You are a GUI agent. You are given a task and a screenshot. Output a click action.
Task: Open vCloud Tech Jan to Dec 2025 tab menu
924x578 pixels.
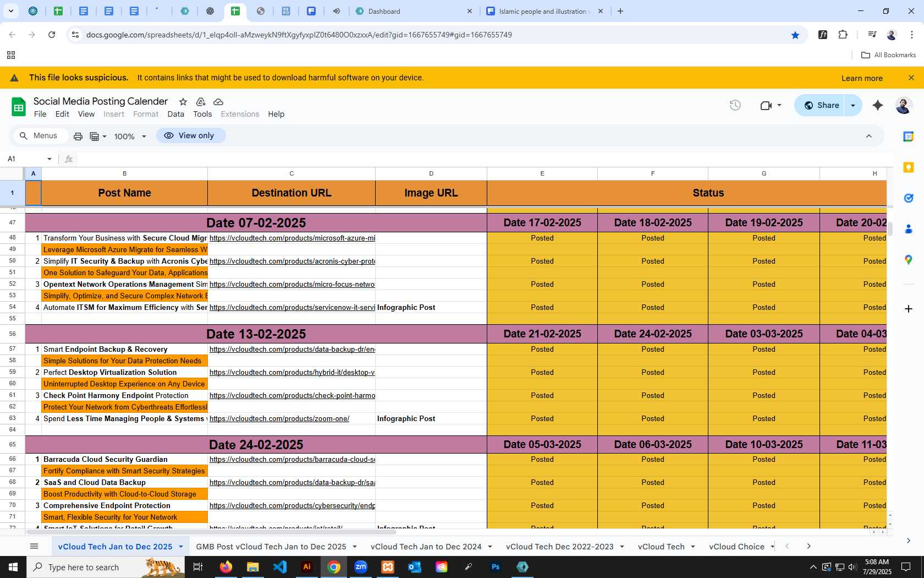coord(180,547)
